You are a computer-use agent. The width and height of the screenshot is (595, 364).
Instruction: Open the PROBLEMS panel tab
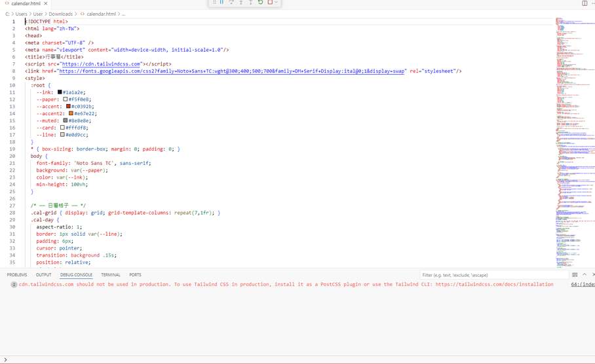tap(17, 275)
